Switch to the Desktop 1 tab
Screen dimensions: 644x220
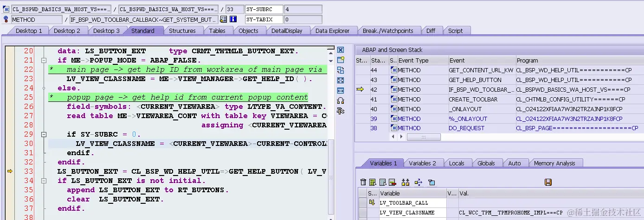click(28, 31)
